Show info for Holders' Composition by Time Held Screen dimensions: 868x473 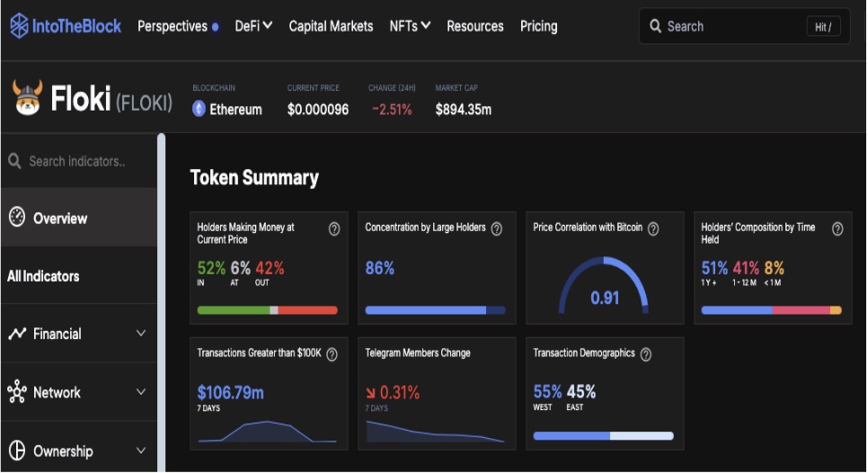(x=837, y=229)
